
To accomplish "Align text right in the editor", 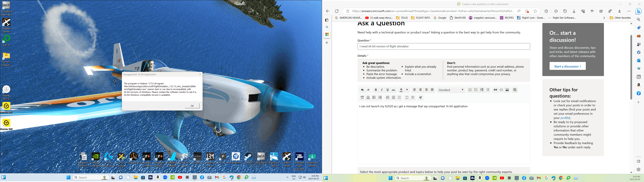I will [426, 90].
